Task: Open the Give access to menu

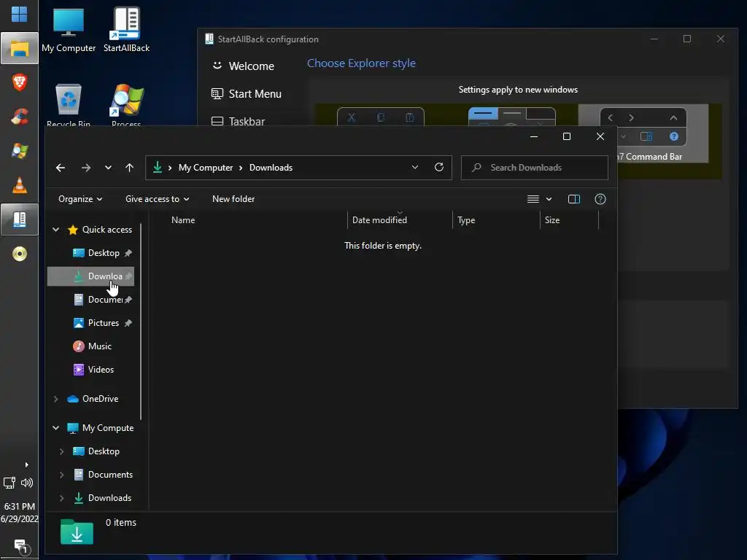Action: (158, 199)
